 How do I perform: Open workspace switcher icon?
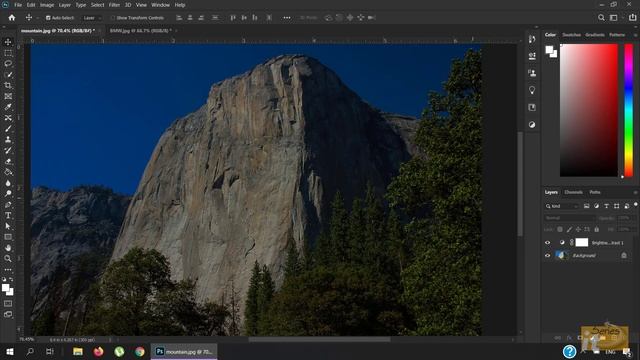tap(613, 18)
